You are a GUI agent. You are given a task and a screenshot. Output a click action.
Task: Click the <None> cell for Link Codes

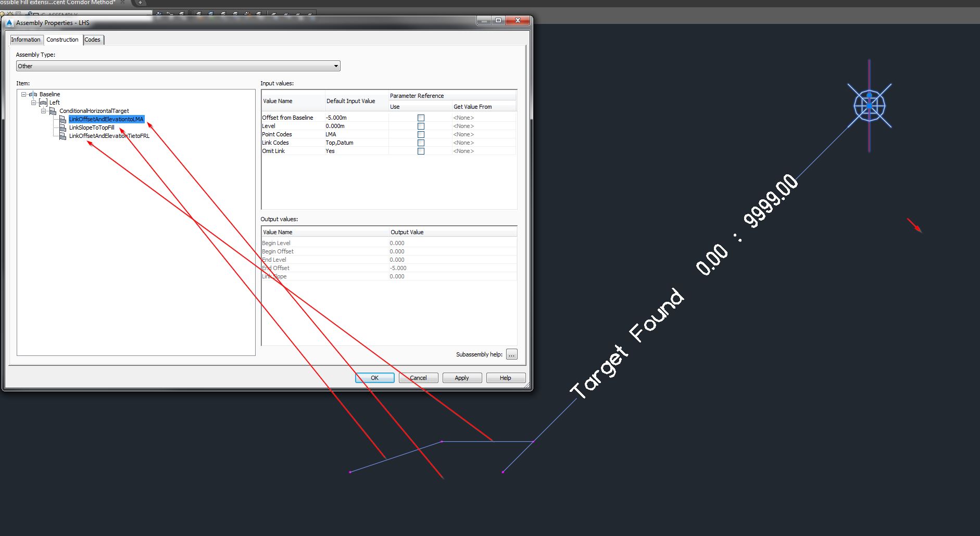(x=463, y=143)
